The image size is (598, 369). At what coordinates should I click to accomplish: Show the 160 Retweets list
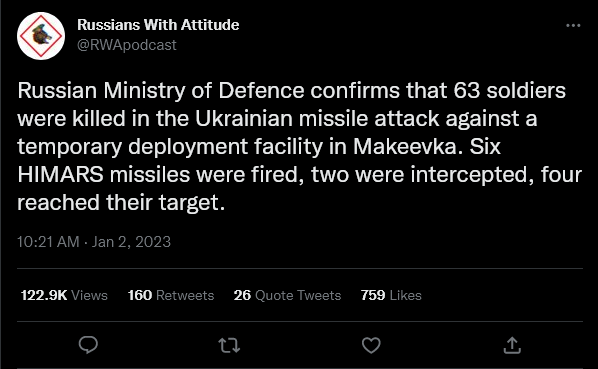(x=171, y=295)
